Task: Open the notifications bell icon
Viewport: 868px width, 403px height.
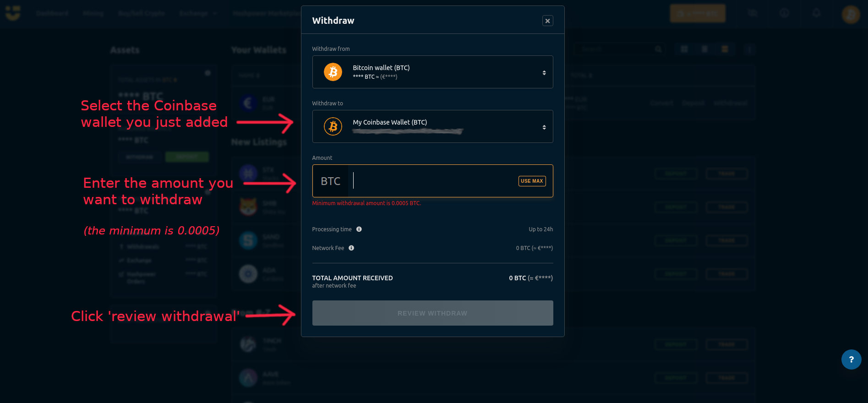Action: point(816,13)
